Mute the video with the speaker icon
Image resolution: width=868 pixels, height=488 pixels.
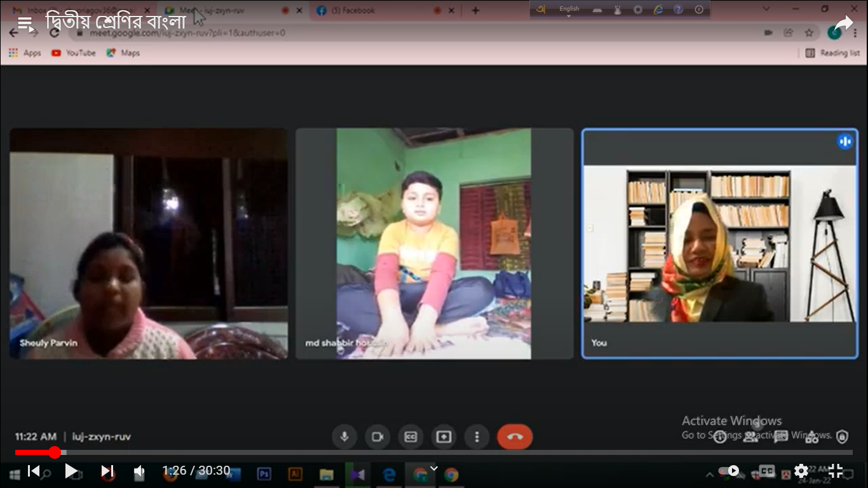click(x=139, y=471)
